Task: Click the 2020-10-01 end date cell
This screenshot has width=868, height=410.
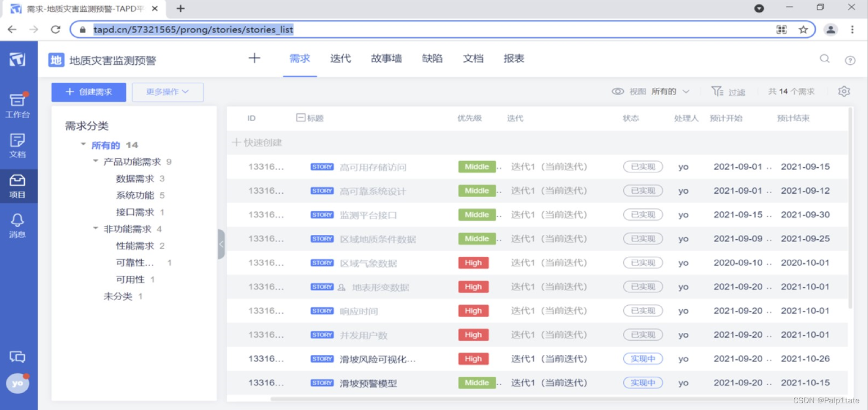Action: pos(805,262)
